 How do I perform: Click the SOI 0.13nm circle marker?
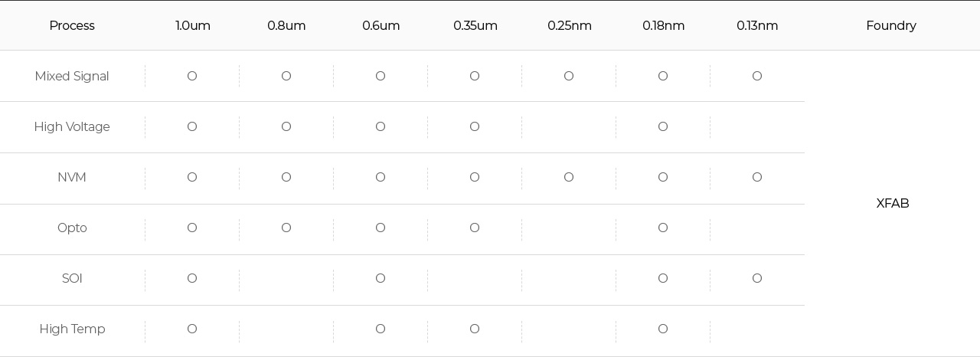(757, 278)
